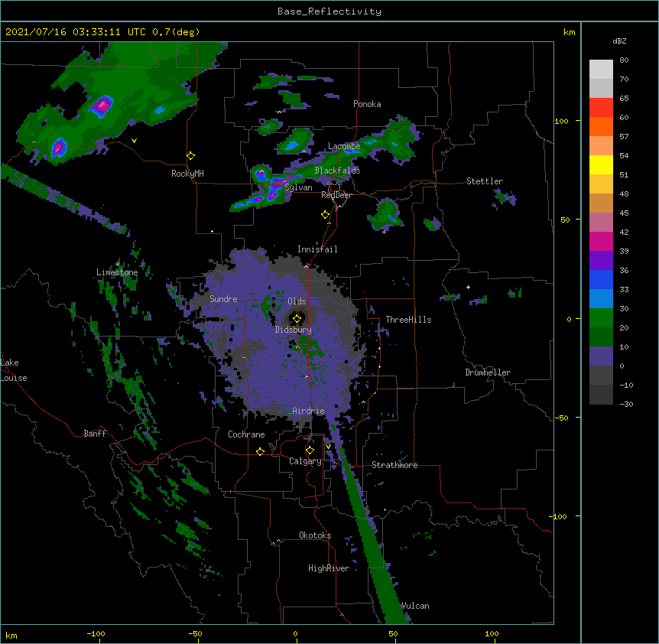Viewport: 659px width, 644px height.
Task: Click the Cochrane city label
Action: click(246, 434)
